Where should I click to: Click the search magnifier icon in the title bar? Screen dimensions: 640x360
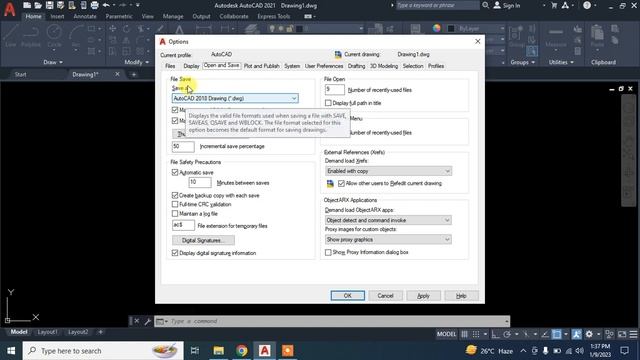click(485, 5)
